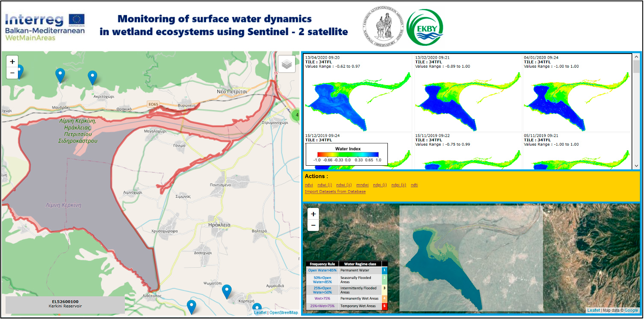Click the 'Water Regime class' legend header
The image size is (644, 319).
[x=360, y=264]
